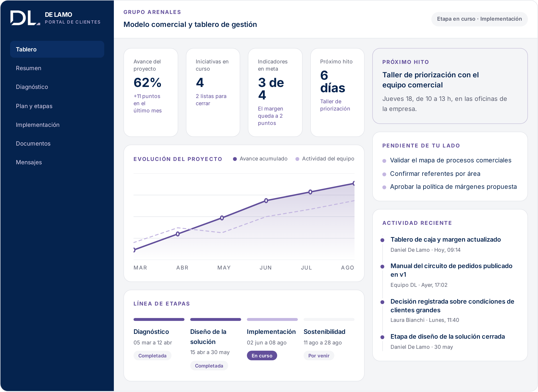Click Completada badge under Diseño de la solución
The width and height of the screenshot is (538, 392).
[x=209, y=366]
